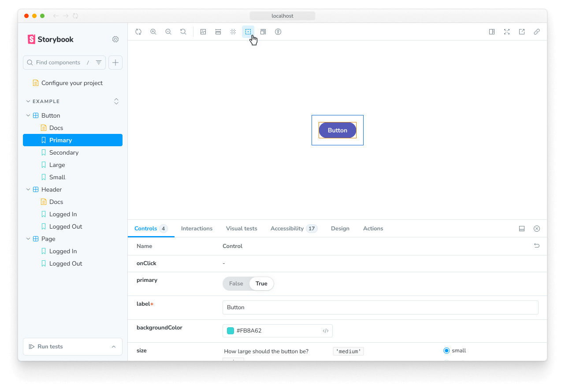Enable the measure tool
This screenshot has width=565, height=392.
tap(218, 31)
